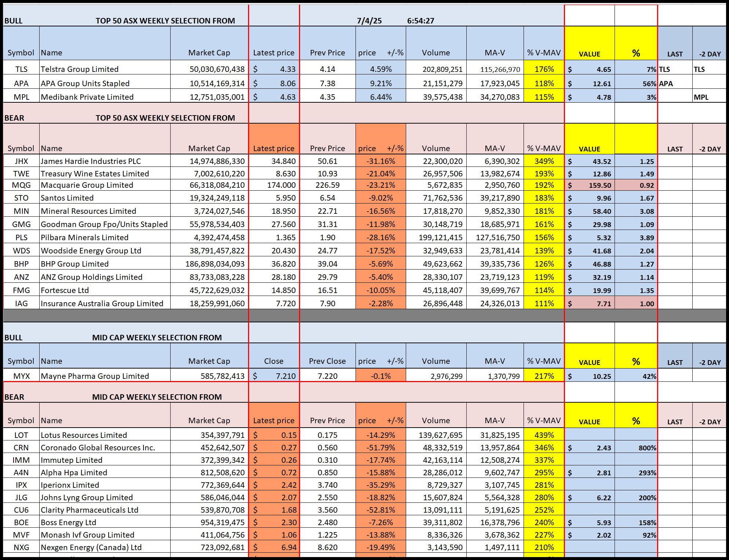The image size is (729, 560).
Task: Click Lotus volume cell 139,627,695
Action: [436, 435]
